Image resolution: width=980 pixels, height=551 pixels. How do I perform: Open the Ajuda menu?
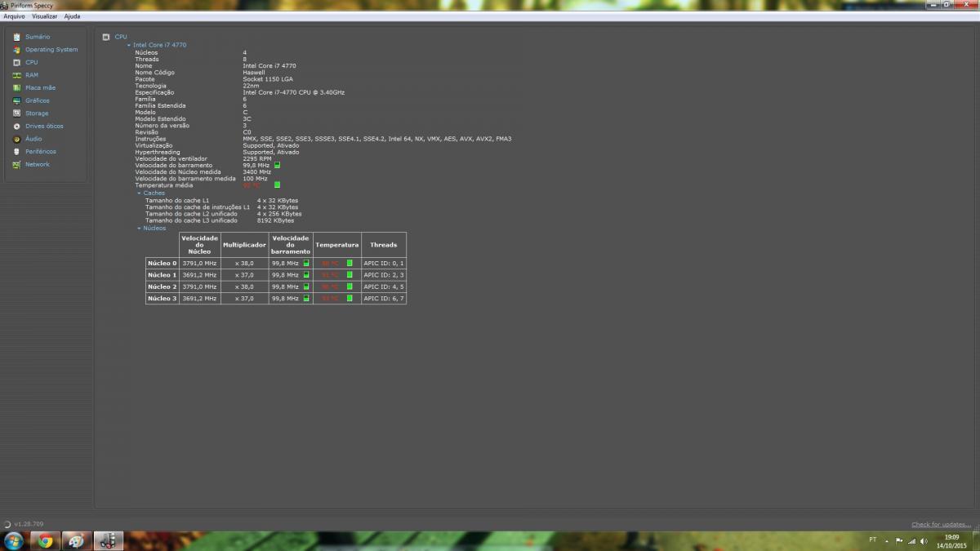pyautogui.click(x=72, y=16)
